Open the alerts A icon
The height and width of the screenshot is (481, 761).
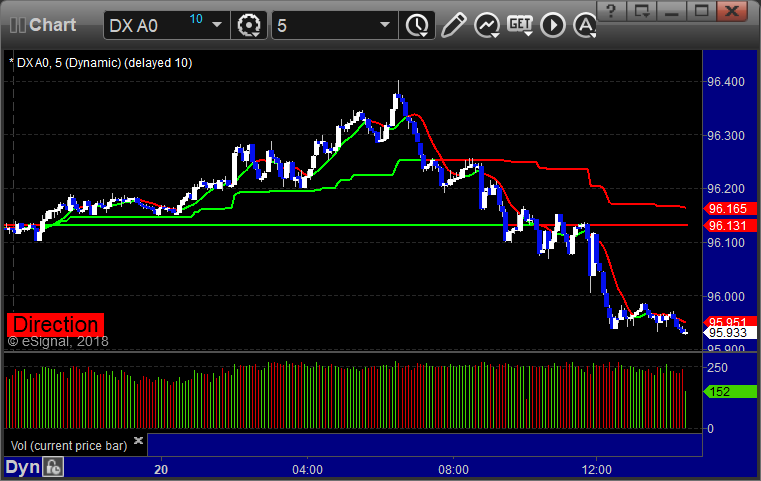tap(585, 25)
